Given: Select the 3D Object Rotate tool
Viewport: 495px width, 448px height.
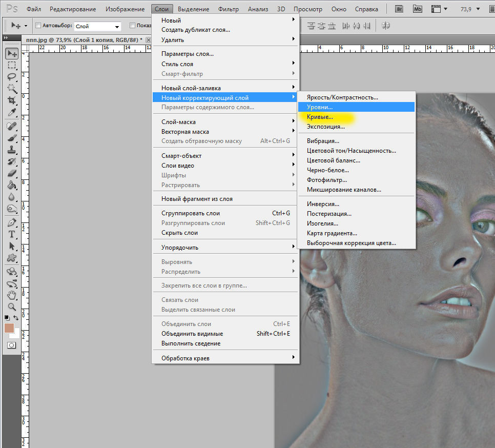Looking at the screenshot, I should pyautogui.click(x=12, y=272).
